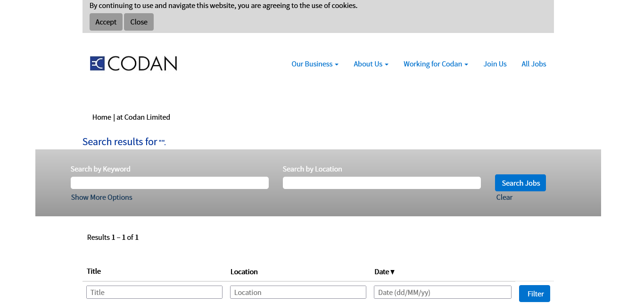
Task: Expand the Our Business dropdown menu
Action: [x=315, y=64]
